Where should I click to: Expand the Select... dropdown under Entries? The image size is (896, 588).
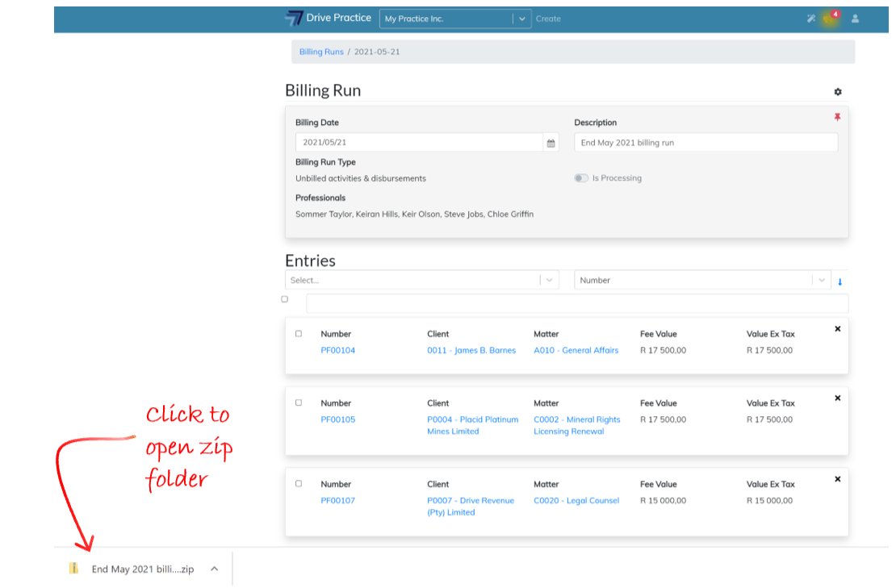(x=549, y=281)
